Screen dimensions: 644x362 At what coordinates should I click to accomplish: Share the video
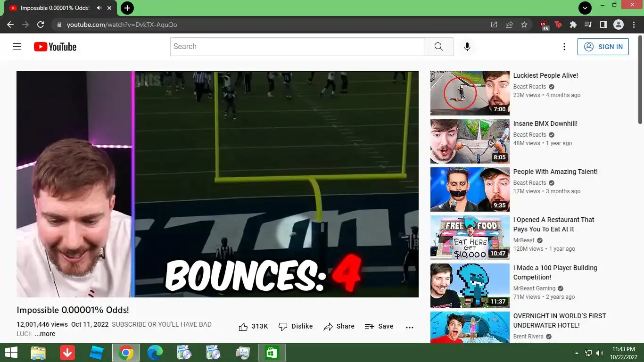[x=339, y=327]
